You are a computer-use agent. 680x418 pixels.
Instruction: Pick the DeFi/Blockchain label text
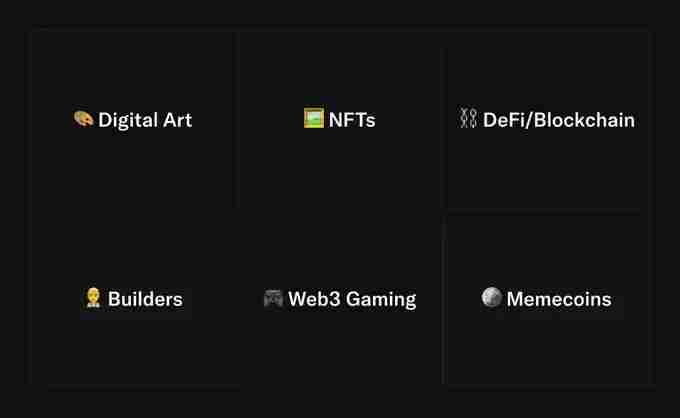pyautogui.click(x=558, y=120)
